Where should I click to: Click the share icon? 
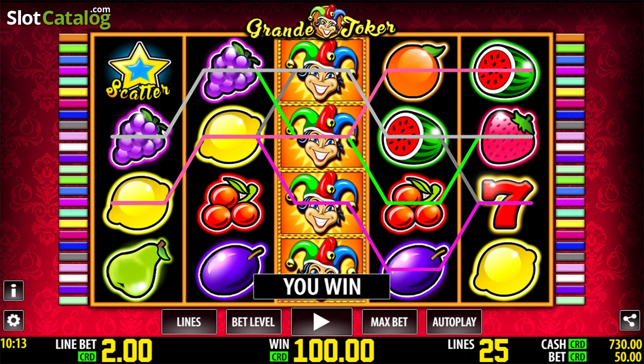point(630,321)
